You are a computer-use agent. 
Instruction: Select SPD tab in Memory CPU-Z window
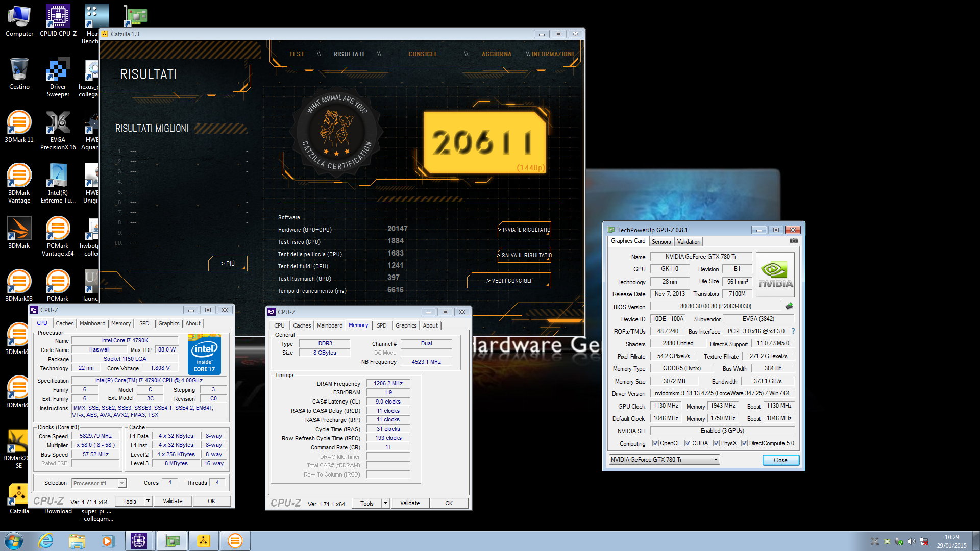[x=382, y=325]
